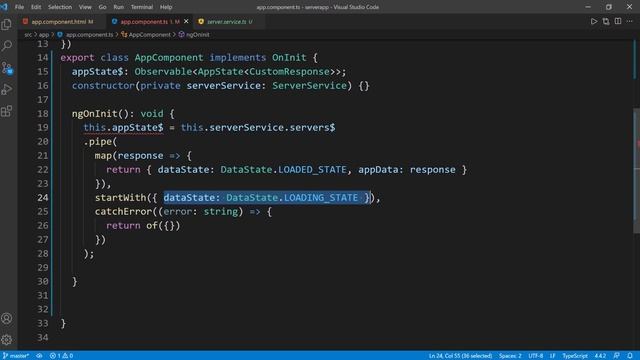The width and height of the screenshot is (640, 360).
Task: Click line number 19 in gutter
Action: [x=42, y=127]
